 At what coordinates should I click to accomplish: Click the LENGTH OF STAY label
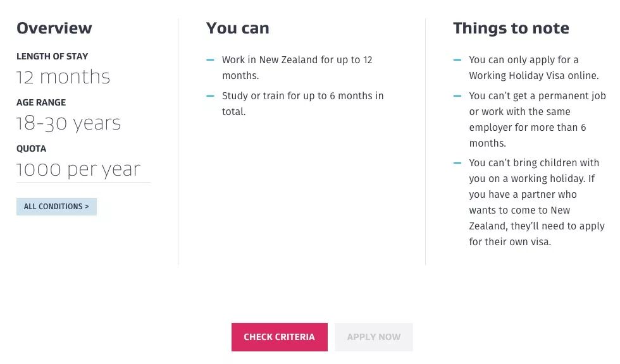tap(53, 56)
